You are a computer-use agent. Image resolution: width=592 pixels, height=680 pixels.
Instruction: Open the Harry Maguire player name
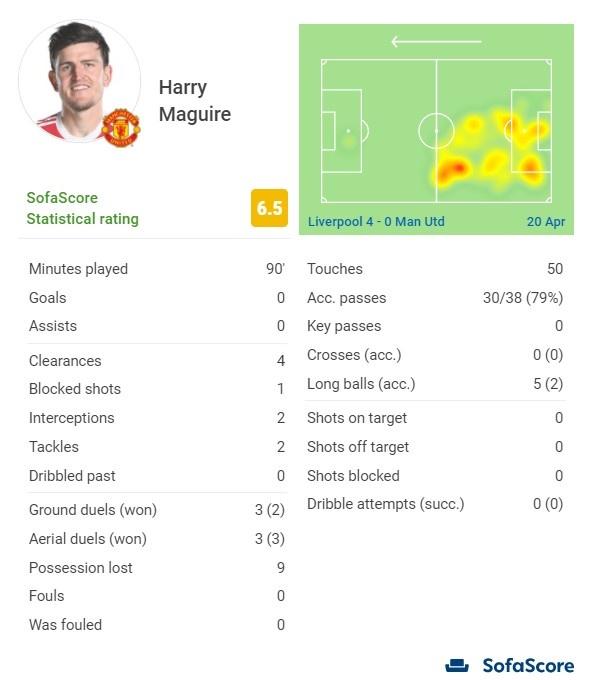tap(195, 101)
